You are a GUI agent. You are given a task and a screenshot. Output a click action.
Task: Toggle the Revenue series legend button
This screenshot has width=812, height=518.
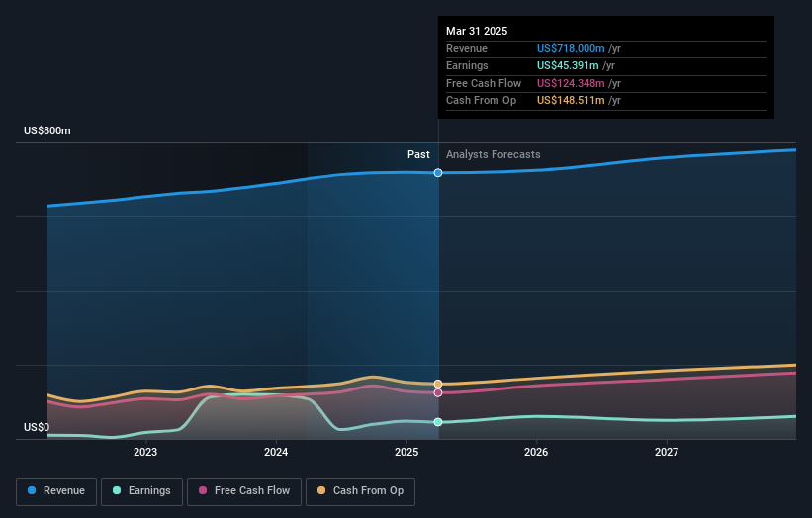click(56, 491)
